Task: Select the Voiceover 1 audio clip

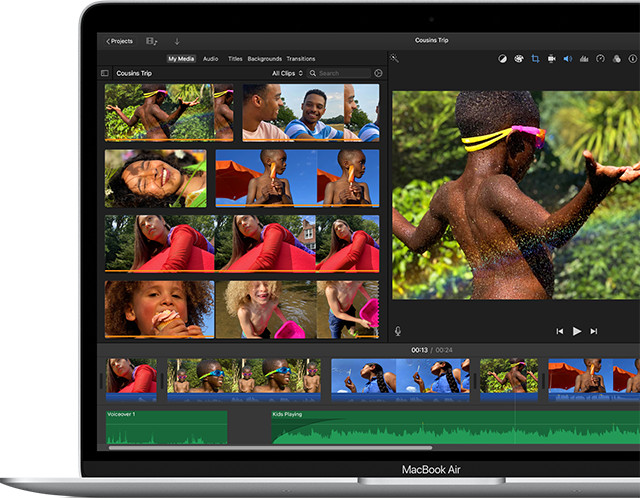Action: pyautogui.click(x=167, y=427)
